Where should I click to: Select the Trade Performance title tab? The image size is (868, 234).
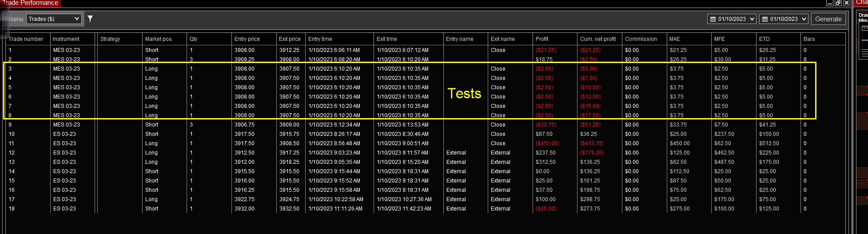pyautogui.click(x=30, y=3)
